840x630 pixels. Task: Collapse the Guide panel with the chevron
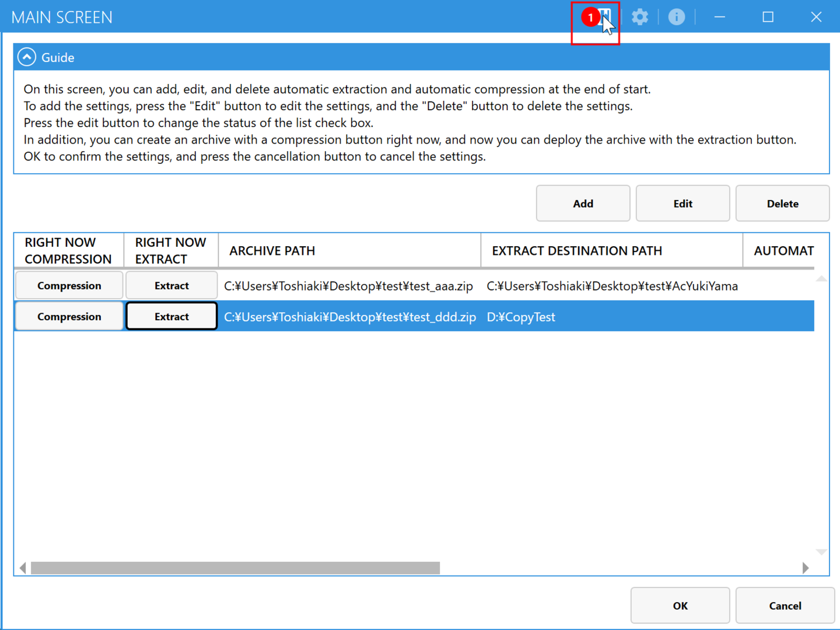pyautogui.click(x=27, y=57)
